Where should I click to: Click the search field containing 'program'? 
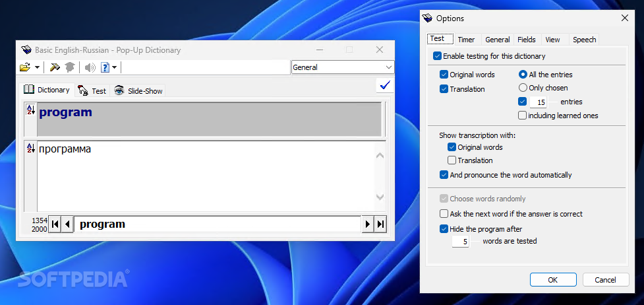(218, 224)
